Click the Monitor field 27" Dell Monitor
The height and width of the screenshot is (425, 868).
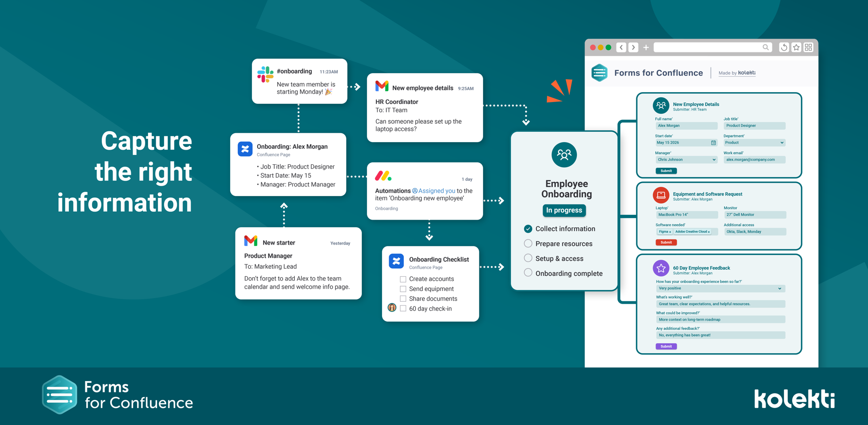pos(755,215)
